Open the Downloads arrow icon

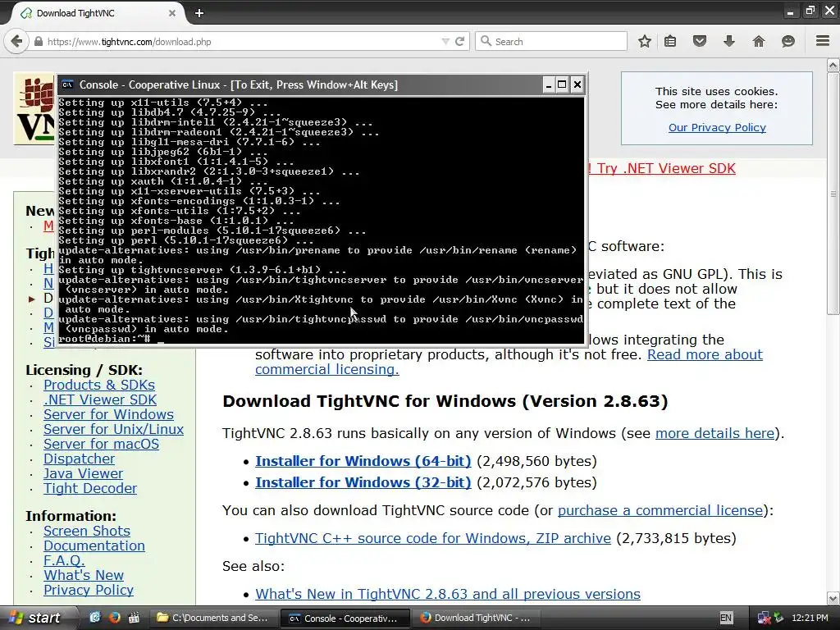coord(729,41)
